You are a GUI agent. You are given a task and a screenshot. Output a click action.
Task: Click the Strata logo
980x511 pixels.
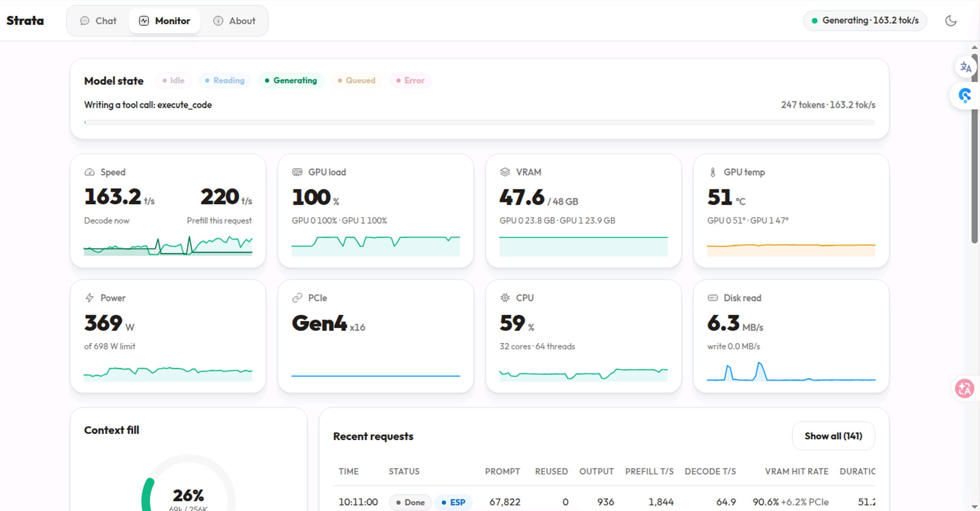[x=25, y=21]
